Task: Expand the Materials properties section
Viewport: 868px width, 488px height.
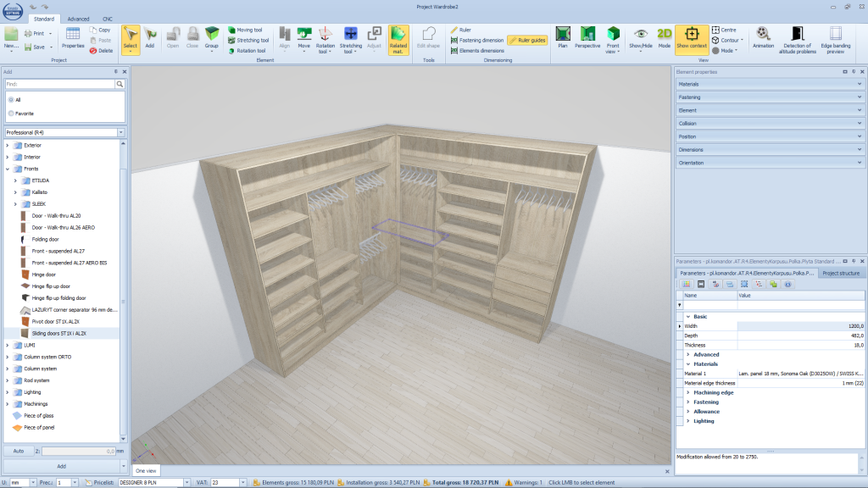Action: pos(770,84)
